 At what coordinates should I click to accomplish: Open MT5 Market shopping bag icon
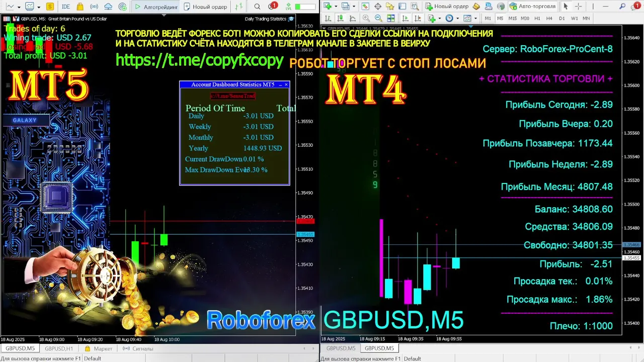tap(80, 7)
